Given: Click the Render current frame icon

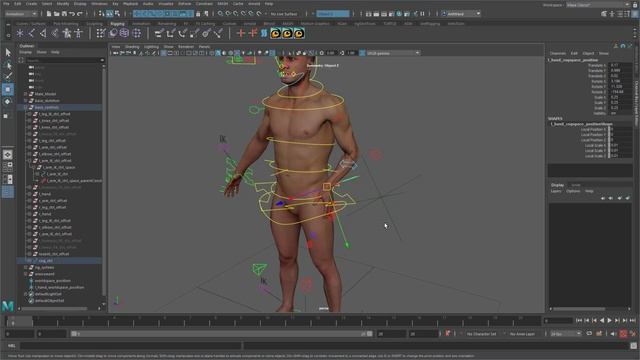Looking at the screenshot, I should [x=376, y=14].
